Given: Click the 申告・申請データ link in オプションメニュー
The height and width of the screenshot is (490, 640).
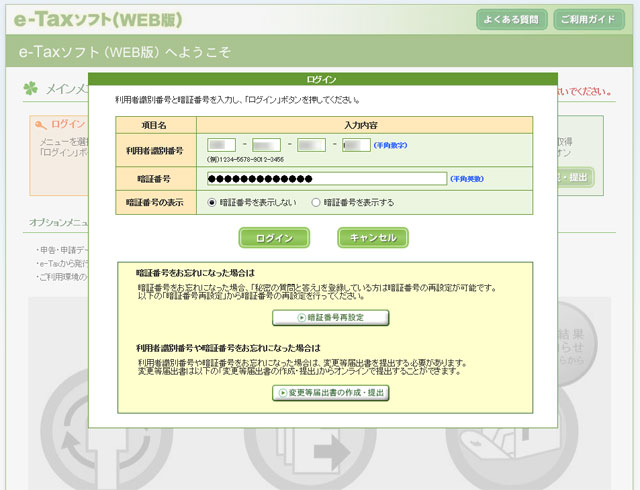Looking at the screenshot, I should pyautogui.click(x=60, y=248).
